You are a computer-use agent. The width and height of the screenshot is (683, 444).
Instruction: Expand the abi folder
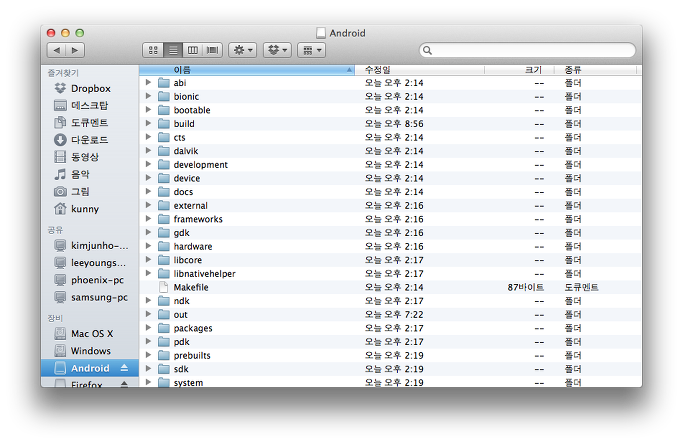[148, 82]
